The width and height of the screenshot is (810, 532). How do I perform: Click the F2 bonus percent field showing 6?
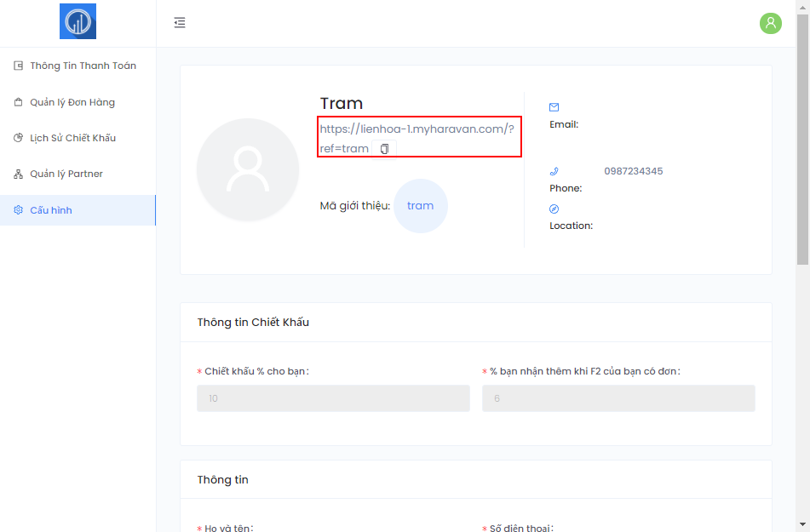[x=618, y=398]
